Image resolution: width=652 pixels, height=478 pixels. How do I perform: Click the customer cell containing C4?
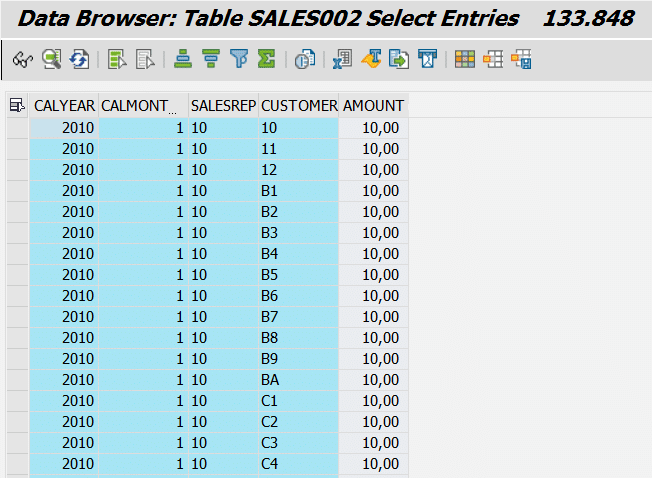click(298, 463)
